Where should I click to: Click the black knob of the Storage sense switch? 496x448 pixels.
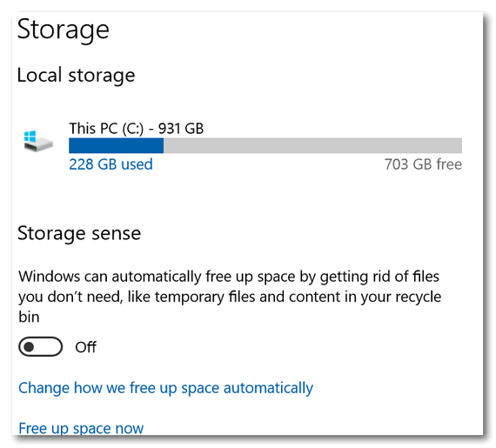29,347
